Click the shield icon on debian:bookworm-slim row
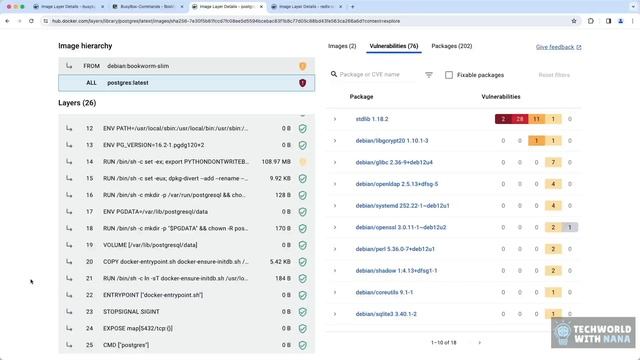Screen dimensions: 640x360 (x=302, y=66)
